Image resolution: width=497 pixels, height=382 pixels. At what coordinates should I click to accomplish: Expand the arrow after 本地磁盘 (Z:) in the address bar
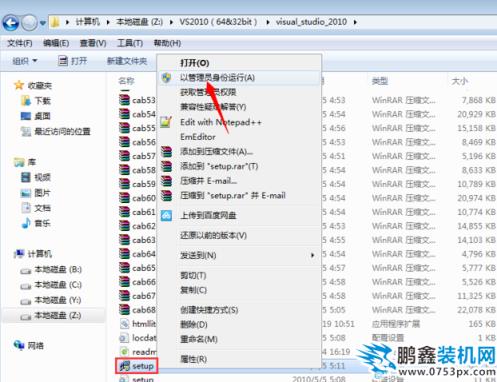(171, 22)
